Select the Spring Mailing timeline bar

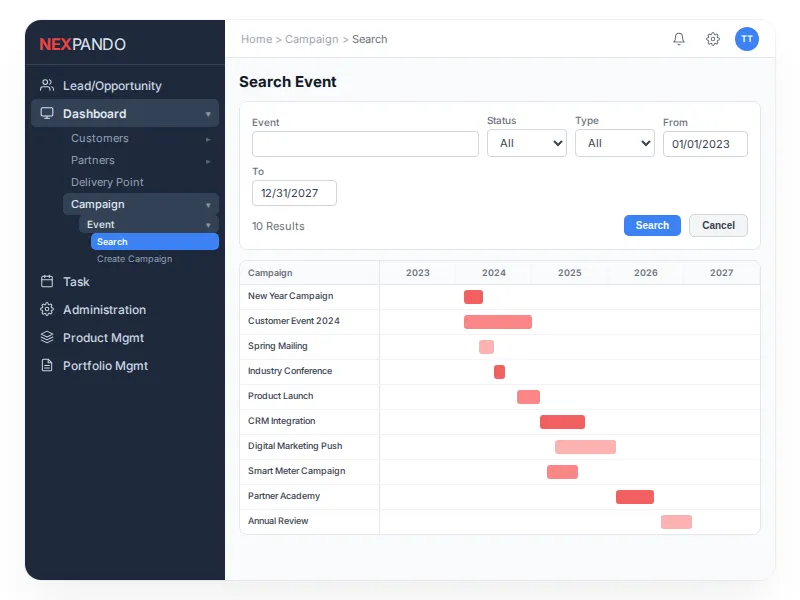tap(486, 347)
